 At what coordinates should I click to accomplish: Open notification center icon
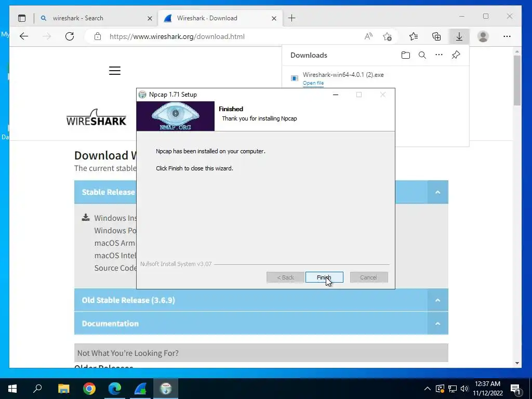click(516, 389)
